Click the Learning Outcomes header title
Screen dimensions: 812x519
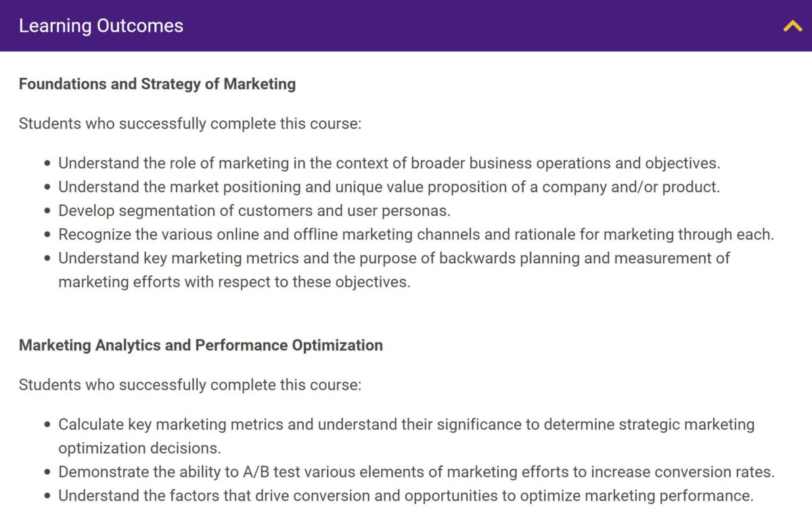click(x=101, y=26)
